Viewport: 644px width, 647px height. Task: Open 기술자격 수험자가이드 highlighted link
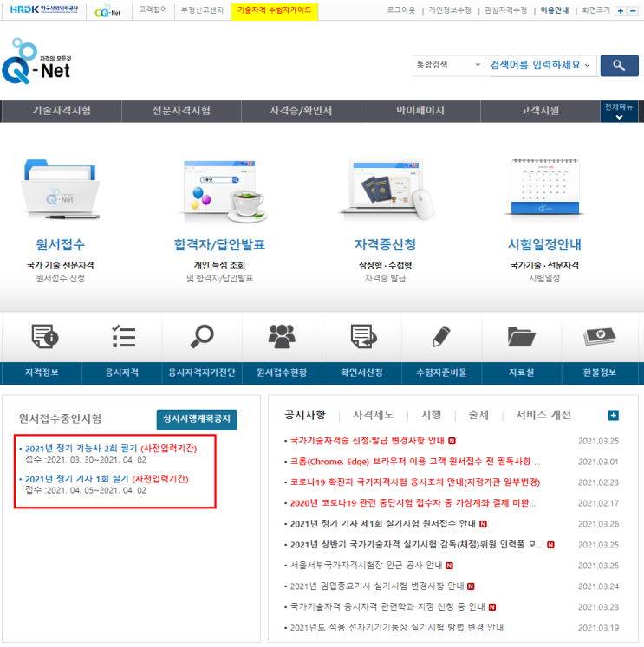pos(275,10)
